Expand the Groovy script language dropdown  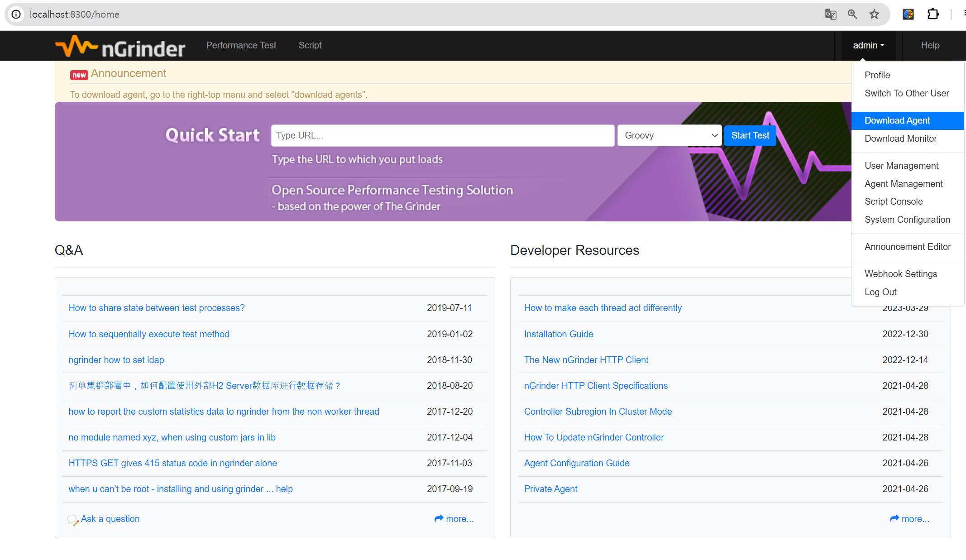pos(670,135)
